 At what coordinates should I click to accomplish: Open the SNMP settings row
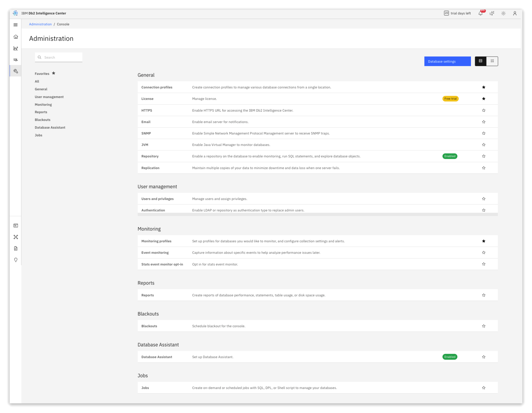(x=318, y=133)
